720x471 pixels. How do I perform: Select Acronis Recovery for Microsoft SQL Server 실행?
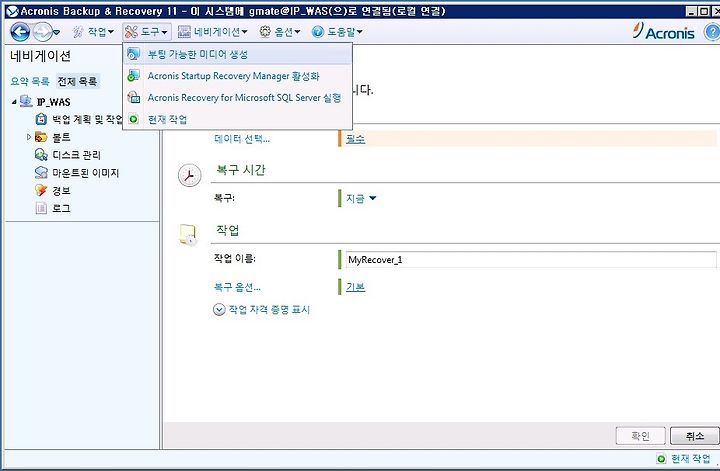point(238,97)
